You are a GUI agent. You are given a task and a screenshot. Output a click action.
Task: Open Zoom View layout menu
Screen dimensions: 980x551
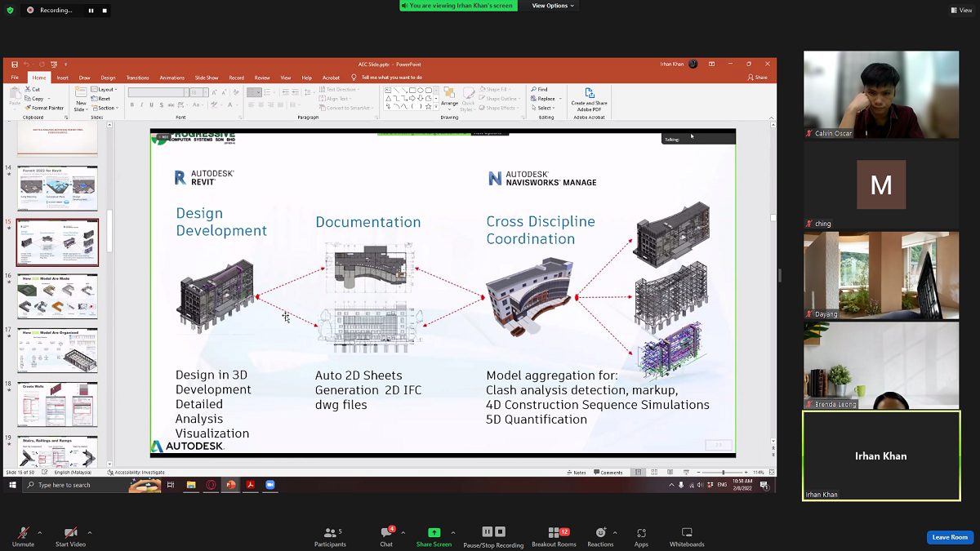(961, 10)
